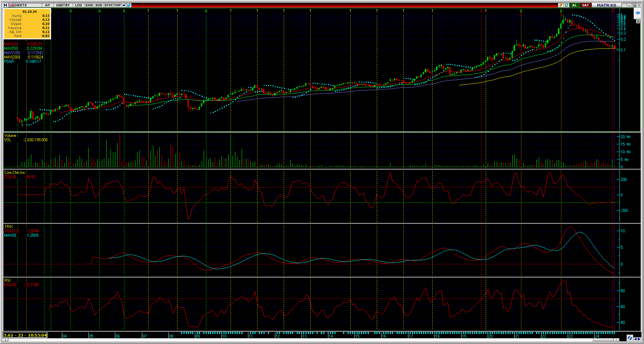Click the MAV(9) label in TRIX panel
The width and height of the screenshot is (644, 344).
pyautogui.click(x=10, y=235)
